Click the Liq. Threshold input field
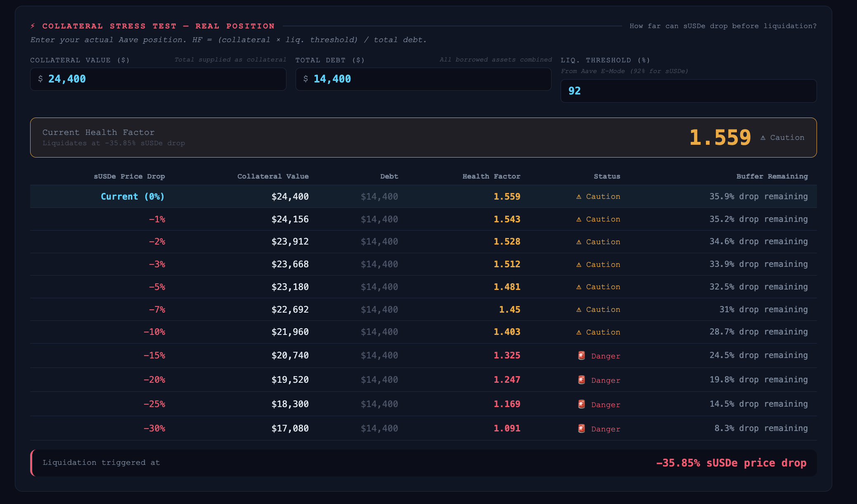 tap(689, 91)
